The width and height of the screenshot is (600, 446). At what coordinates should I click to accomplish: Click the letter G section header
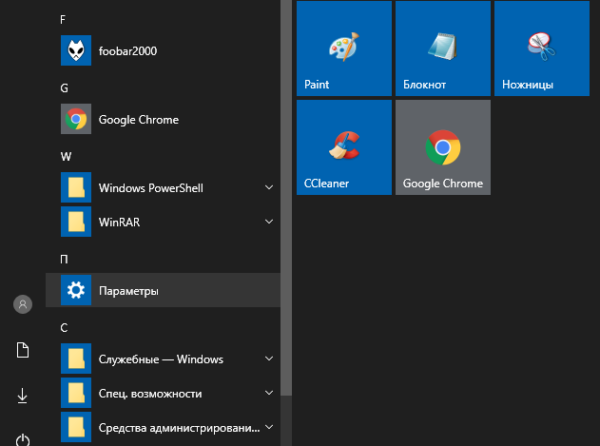[x=64, y=88]
